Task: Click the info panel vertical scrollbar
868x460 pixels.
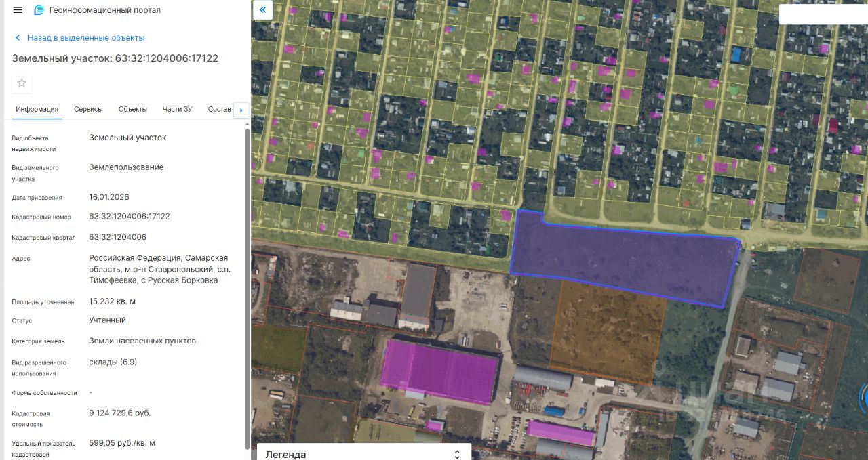Action: click(247, 288)
